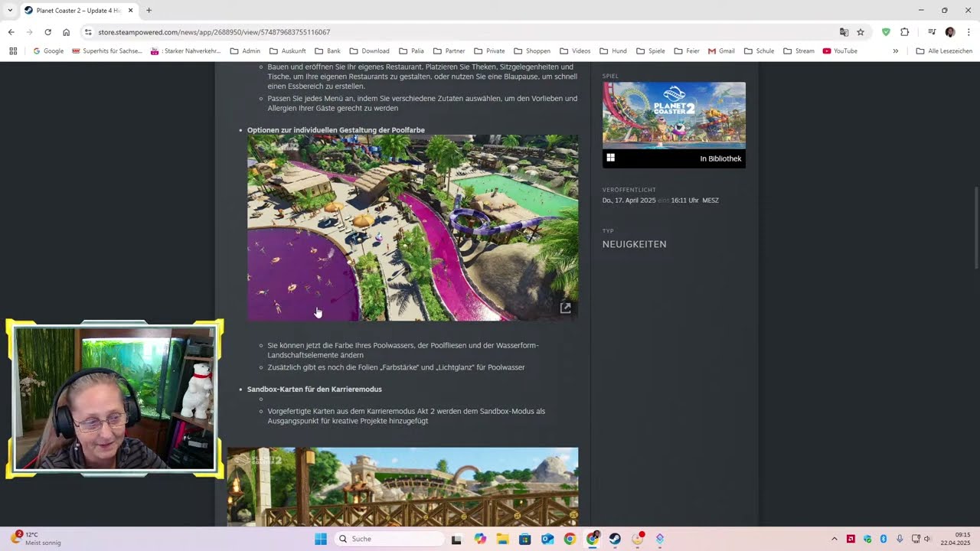Click 'Sandbox-Karten für den Karrieremodus' heading
Viewport: 980px width, 551px height.
[x=315, y=390]
